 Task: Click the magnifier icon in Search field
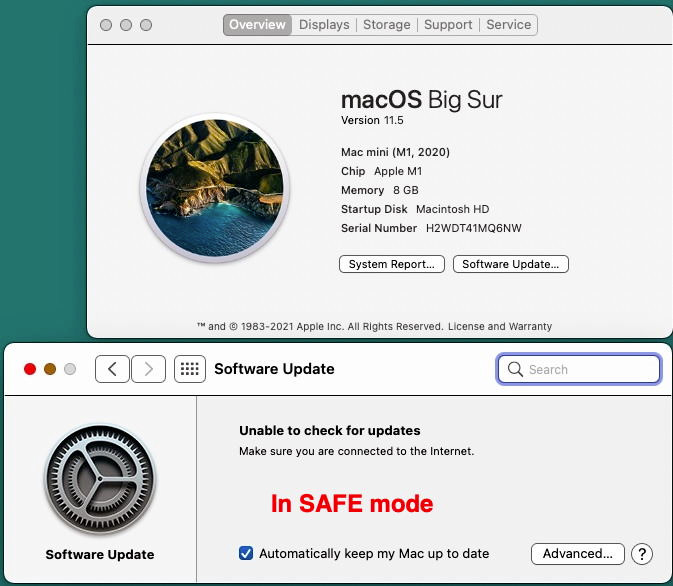click(x=515, y=369)
